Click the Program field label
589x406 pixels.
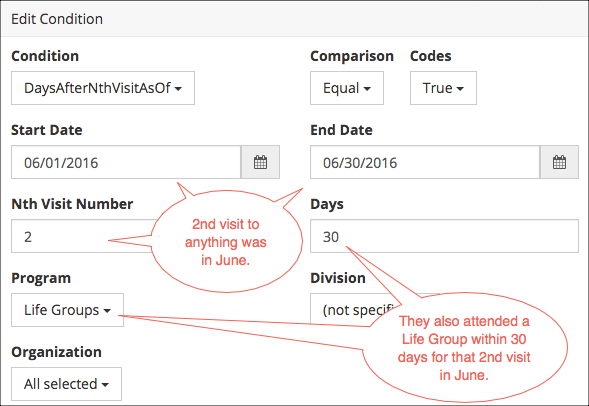point(41,278)
